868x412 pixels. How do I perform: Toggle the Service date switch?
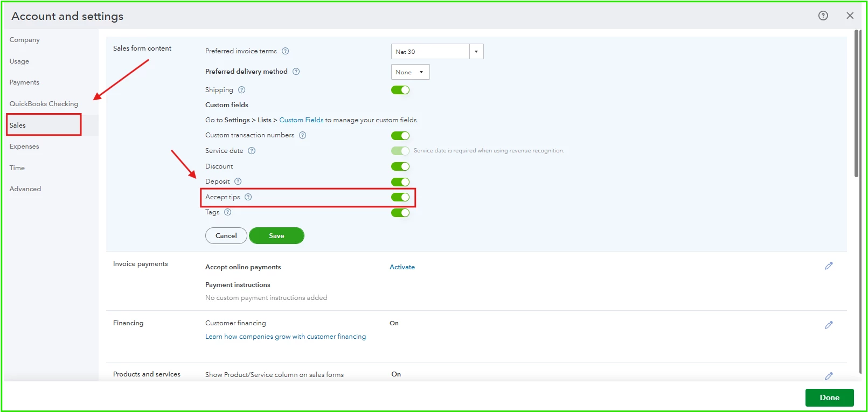[400, 151]
